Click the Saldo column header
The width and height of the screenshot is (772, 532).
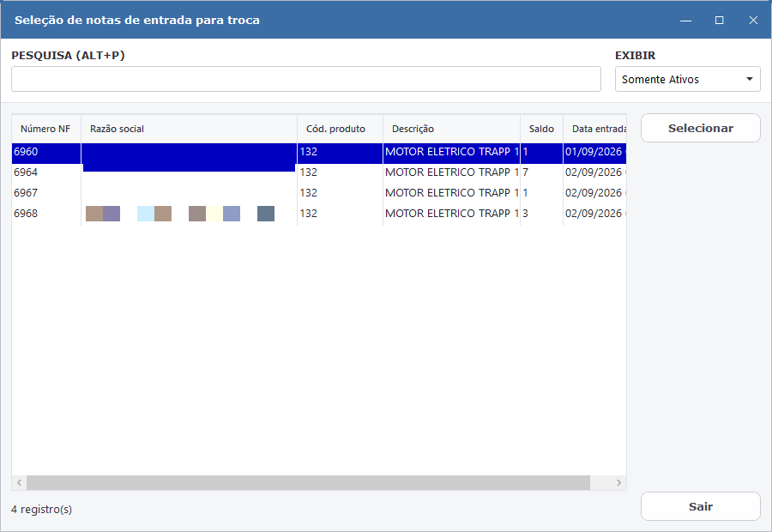pos(541,129)
